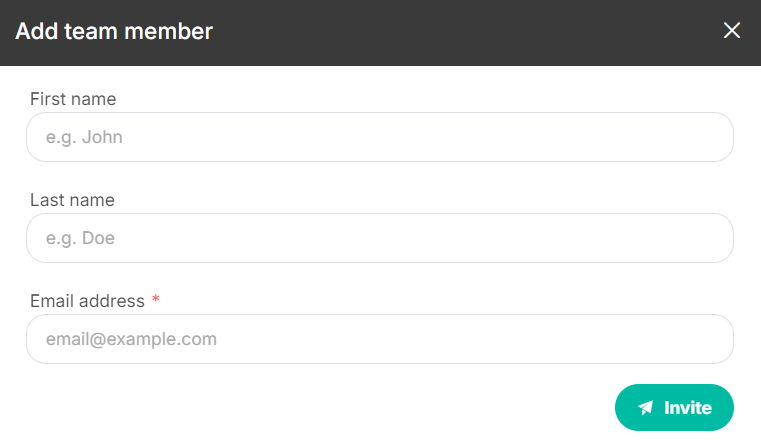This screenshot has width=761, height=443.
Task: Click the red required asterisk
Action: click(156, 298)
